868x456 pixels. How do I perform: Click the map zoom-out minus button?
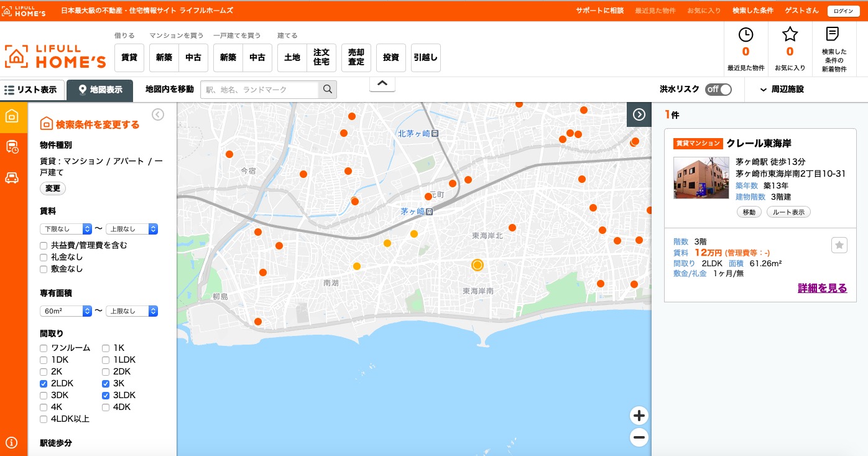pos(639,437)
